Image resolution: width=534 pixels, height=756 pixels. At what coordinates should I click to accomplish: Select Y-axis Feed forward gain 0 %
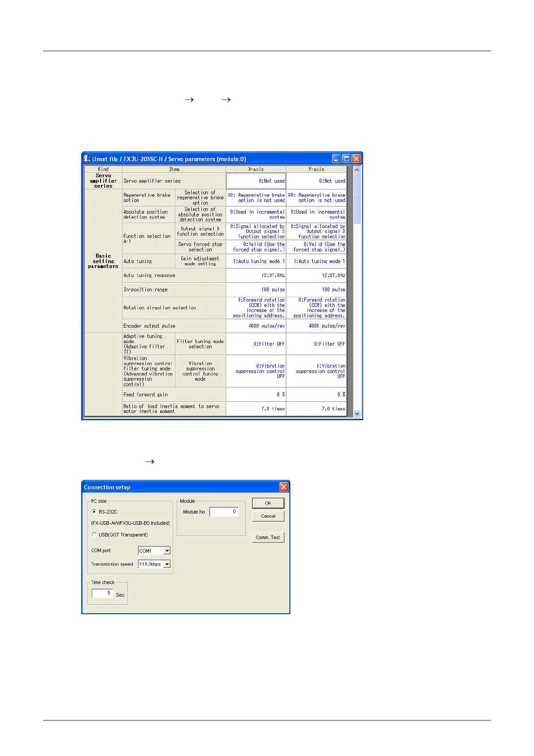coord(316,395)
